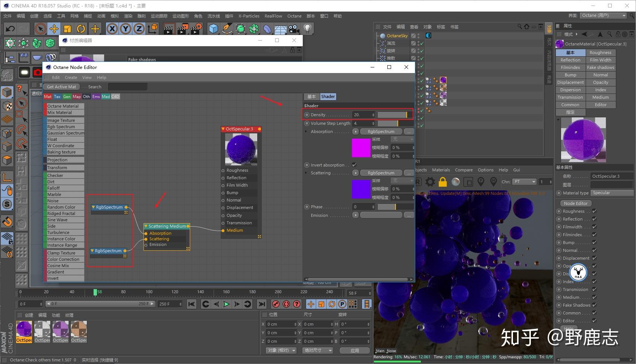The height and width of the screenshot is (364, 636).
Task: Collapse the Scattering Medium node triangle
Action: (146, 226)
